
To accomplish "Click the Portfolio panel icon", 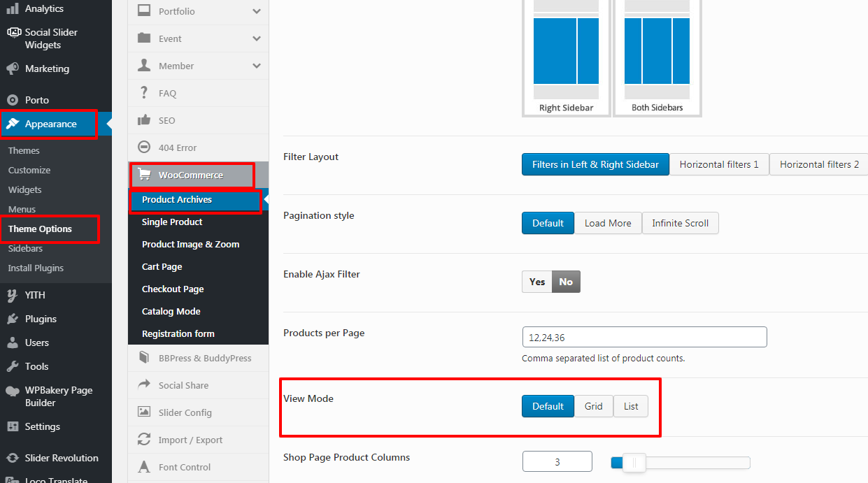I will pyautogui.click(x=144, y=11).
